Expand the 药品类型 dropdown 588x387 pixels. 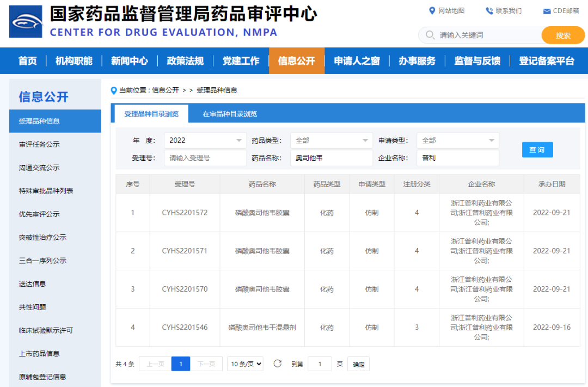click(x=331, y=140)
